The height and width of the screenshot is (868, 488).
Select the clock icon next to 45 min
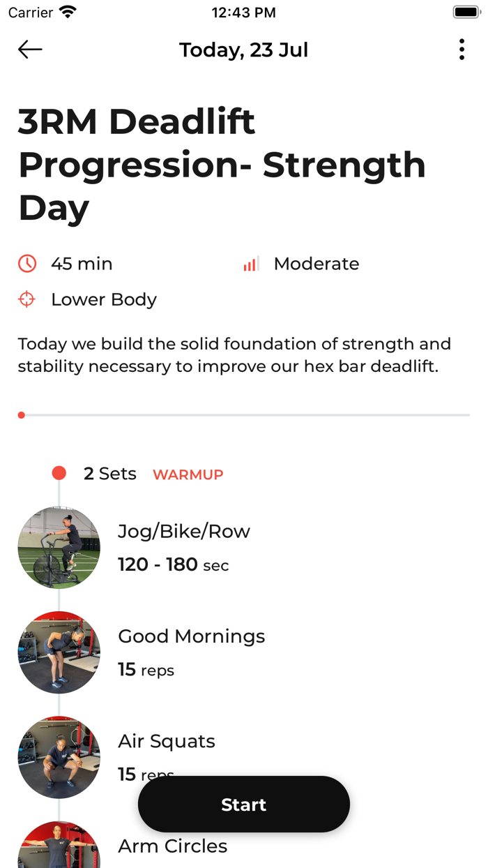pyautogui.click(x=26, y=264)
